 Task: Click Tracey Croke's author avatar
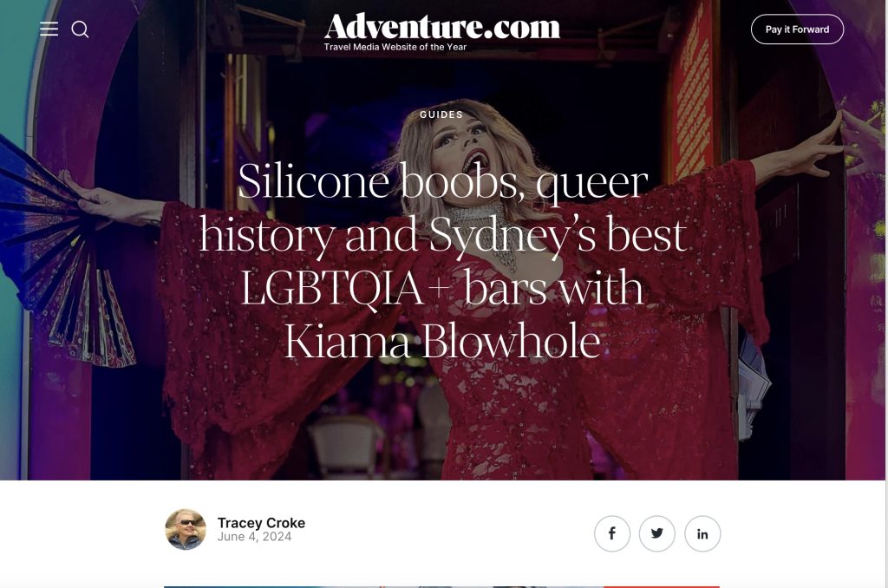point(186,529)
